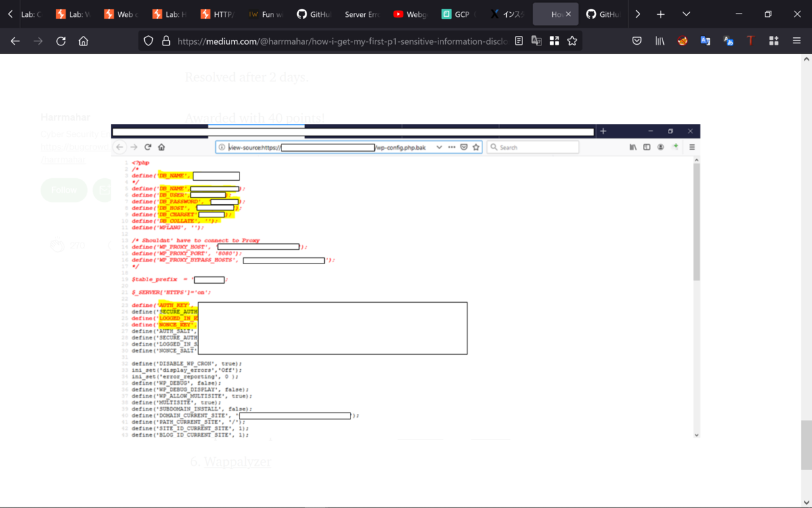
Task: Click the Wappalyzer link
Action: (x=238, y=462)
